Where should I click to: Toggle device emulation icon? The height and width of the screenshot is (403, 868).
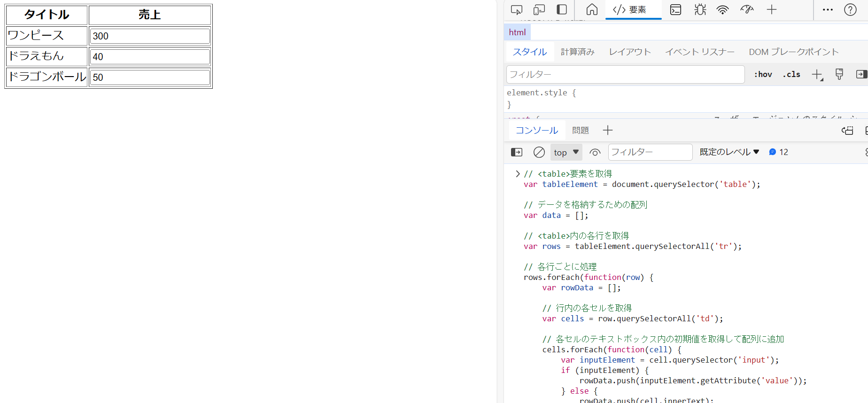[x=539, y=9]
